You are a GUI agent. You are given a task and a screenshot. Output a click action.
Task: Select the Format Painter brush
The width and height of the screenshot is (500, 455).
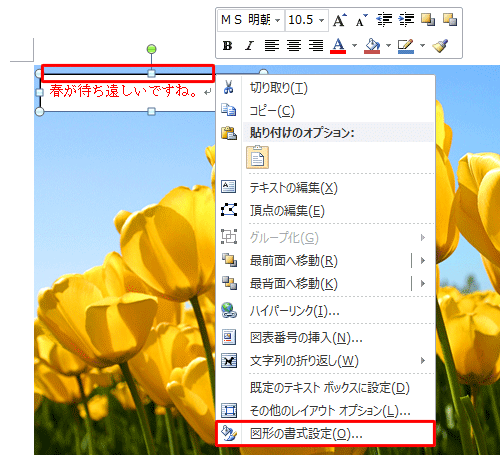coord(440,46)
